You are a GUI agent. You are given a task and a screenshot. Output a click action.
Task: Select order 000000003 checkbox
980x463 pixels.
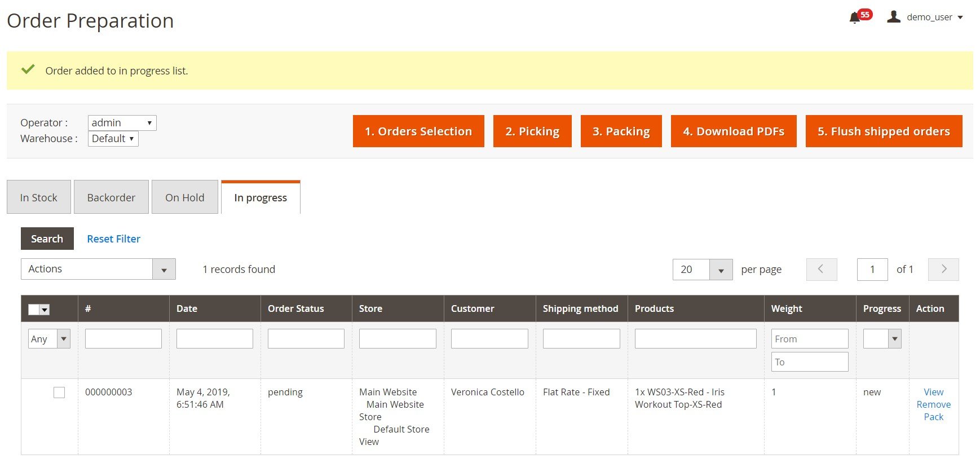pos(59,393)
